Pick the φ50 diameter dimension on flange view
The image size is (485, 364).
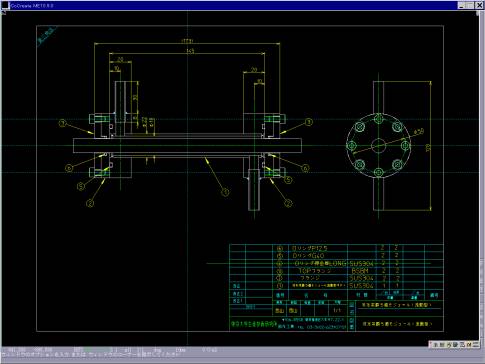coord(419,132)
